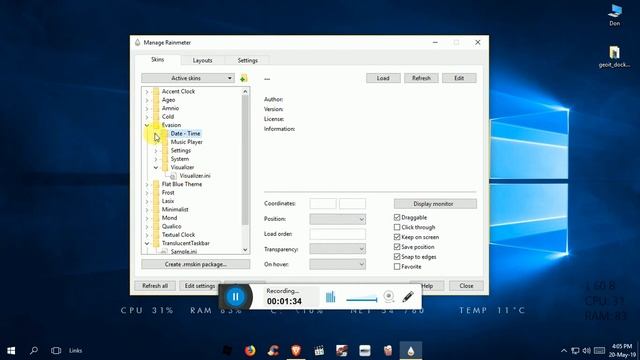Click the skin tree scrollbar
The height and width of the screenshot is (360, 640).
245,160
